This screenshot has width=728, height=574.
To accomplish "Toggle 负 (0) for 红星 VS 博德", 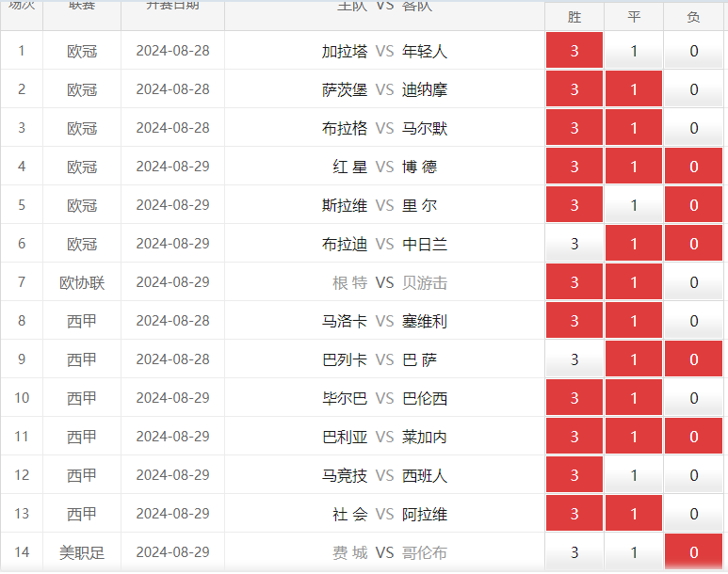I will pyautogui.click(x=694, y=166).
